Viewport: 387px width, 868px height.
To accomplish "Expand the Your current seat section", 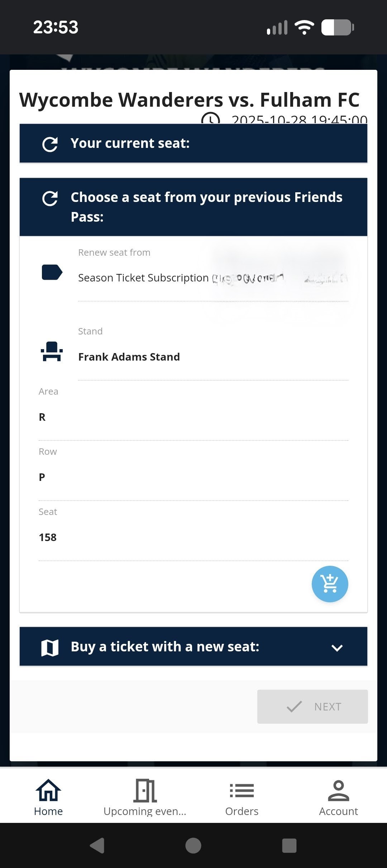I will point(193,144).
